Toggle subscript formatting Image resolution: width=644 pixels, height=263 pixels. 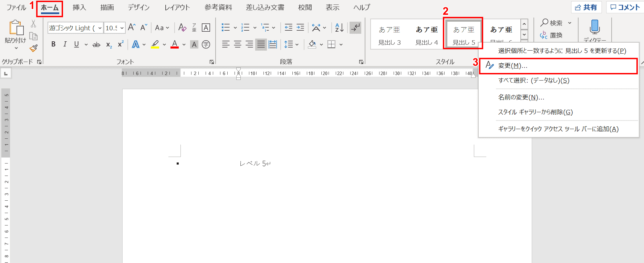[109, 44]
